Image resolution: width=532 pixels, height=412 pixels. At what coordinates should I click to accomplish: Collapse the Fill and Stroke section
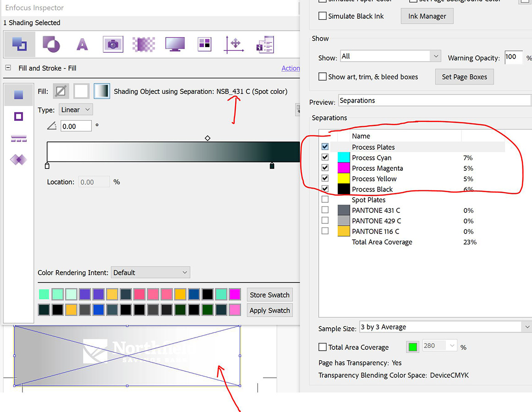tap(8, 68)
